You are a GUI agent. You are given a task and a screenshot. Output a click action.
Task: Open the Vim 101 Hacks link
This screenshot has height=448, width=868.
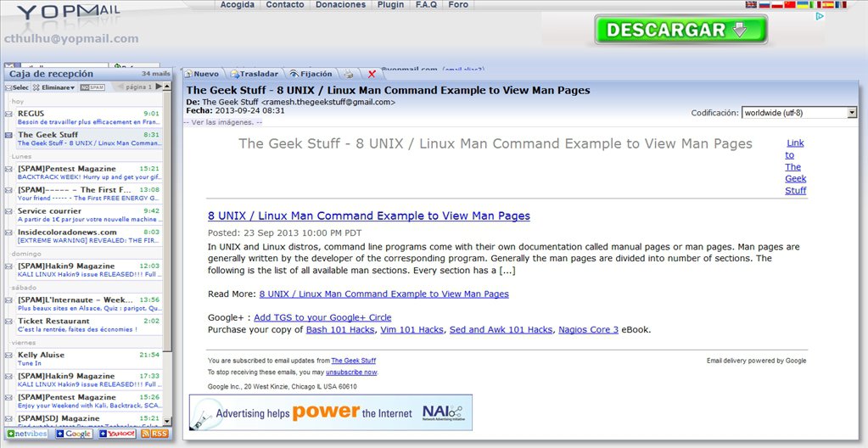point(412,330)
